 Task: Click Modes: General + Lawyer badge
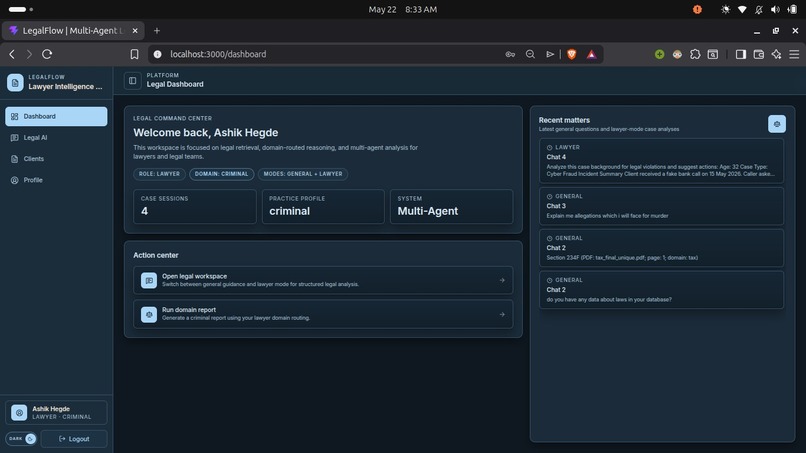point(303,174)
